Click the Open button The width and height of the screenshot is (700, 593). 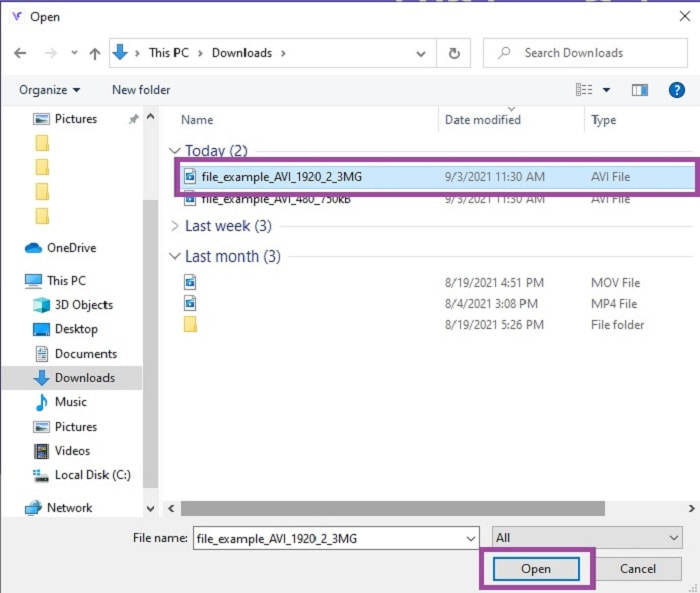[x=536, y=569]
